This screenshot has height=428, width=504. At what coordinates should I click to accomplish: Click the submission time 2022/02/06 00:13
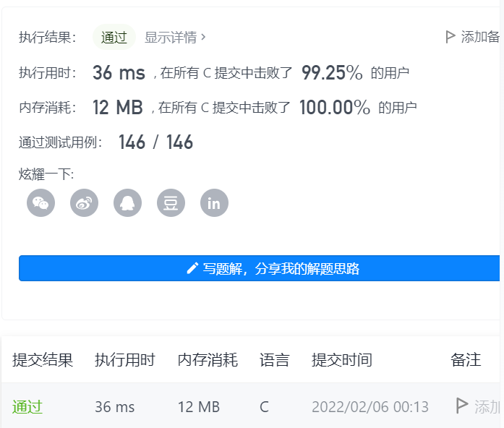[370, 407]
